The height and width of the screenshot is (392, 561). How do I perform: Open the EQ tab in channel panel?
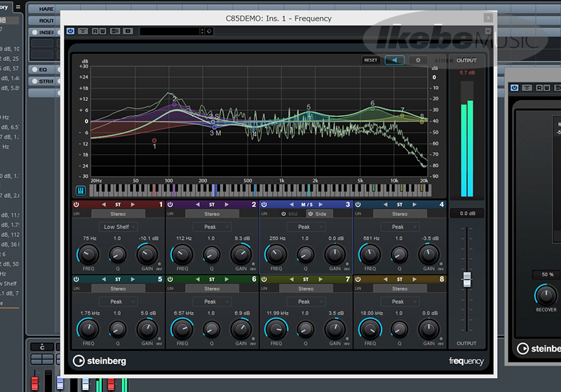(x=43, y=69)
